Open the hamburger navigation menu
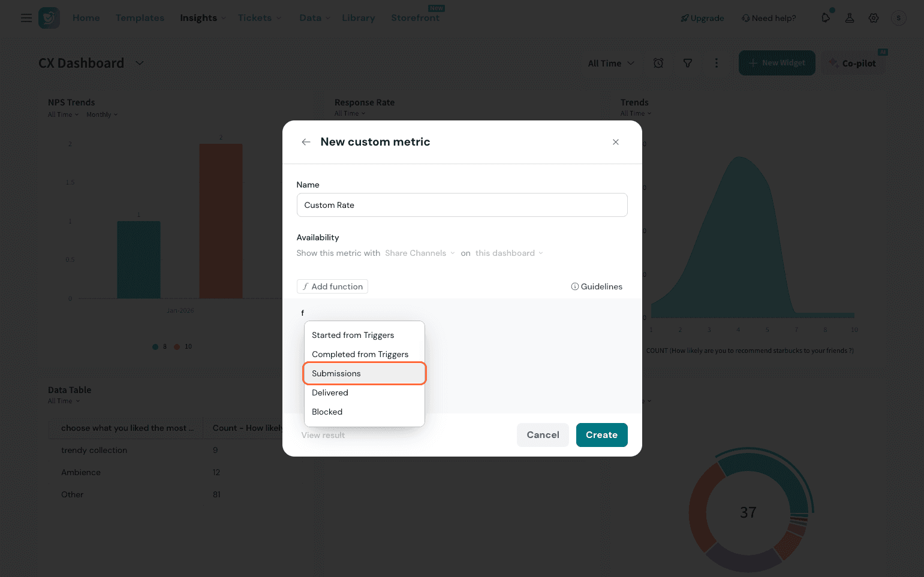 click(26, 18)
